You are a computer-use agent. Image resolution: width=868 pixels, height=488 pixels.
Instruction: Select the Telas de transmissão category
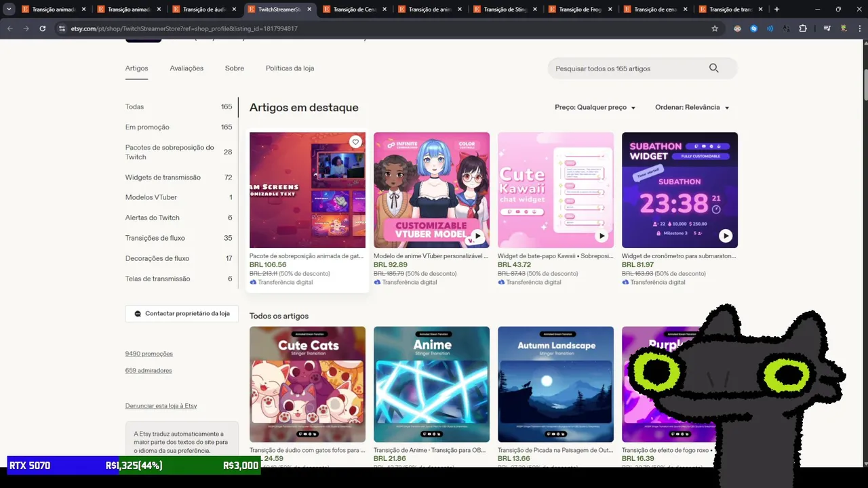(x=179, y=279)
